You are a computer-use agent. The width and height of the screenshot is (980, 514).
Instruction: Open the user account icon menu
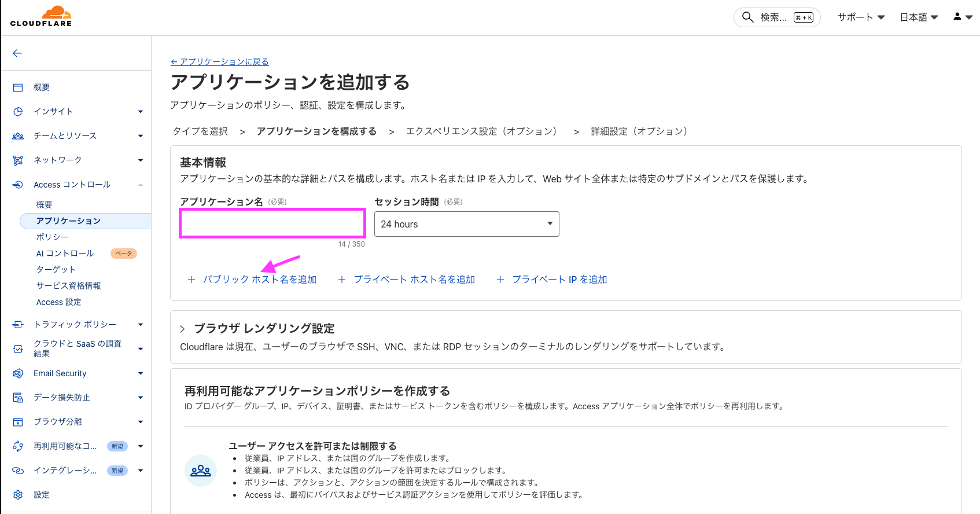[x=963, y=17]
